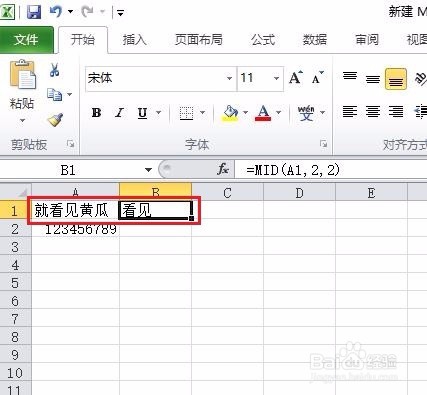Select middle vertical alignment
The image size is (427, 395).
point(373,79)
